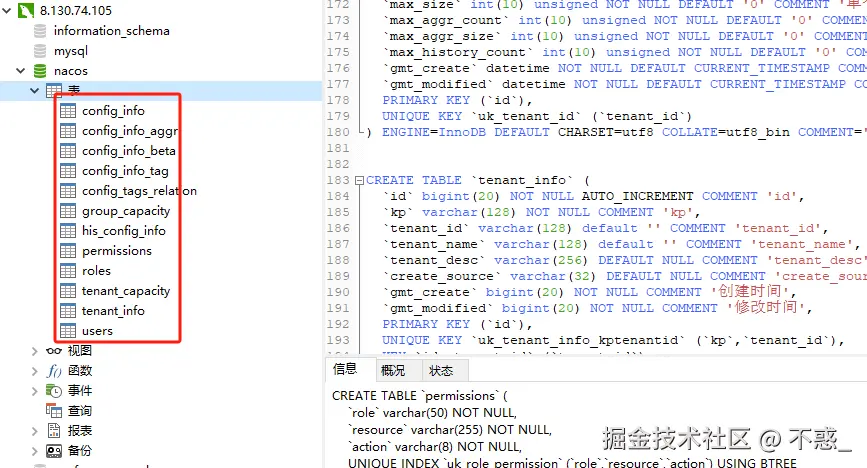Click the permissions table icon
Screen dimensions: 867x468
[x=68, y=251]
